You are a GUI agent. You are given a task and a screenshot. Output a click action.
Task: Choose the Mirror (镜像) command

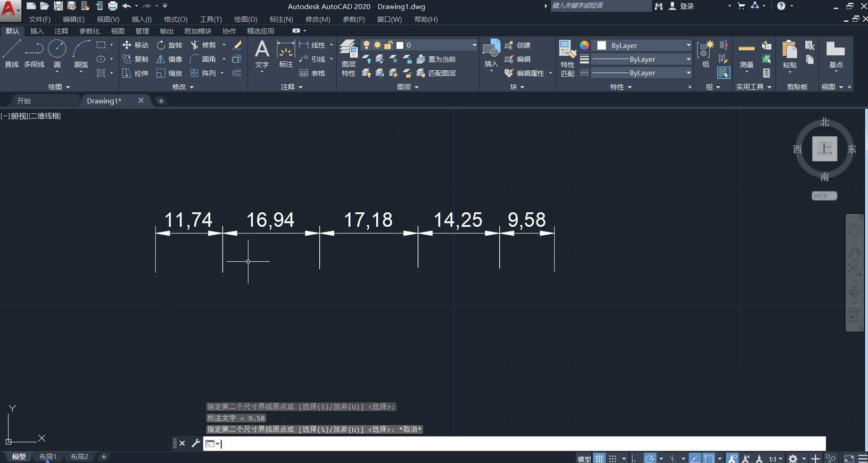(169, 59)
